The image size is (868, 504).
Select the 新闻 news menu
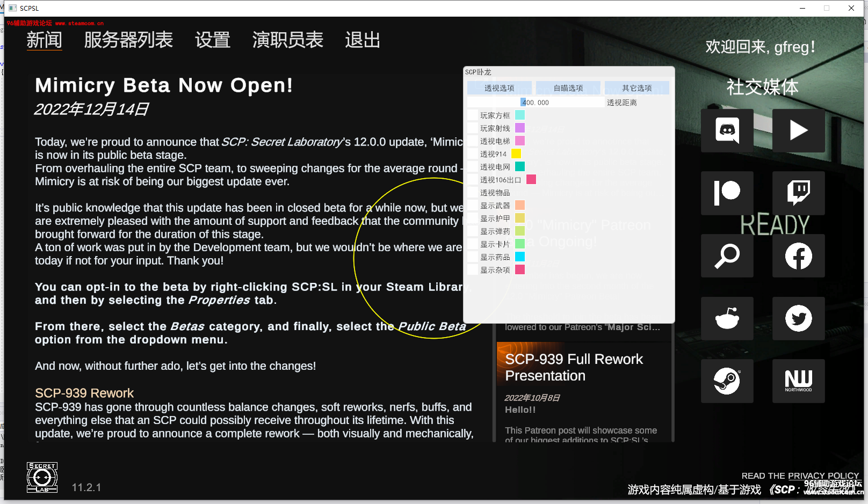click(45, 40)
